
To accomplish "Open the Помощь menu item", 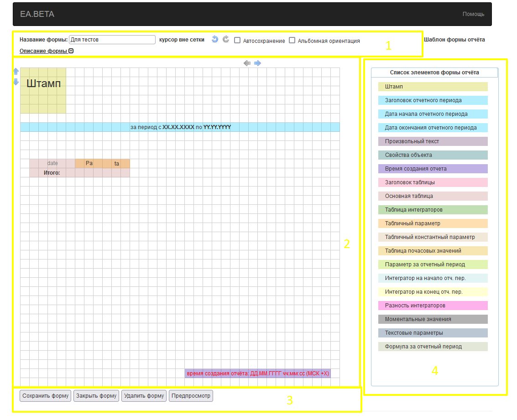I will (x=473, y=14).
